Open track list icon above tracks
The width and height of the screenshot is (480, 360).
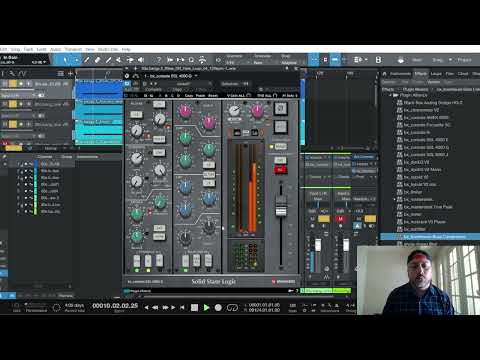[60, 73]
